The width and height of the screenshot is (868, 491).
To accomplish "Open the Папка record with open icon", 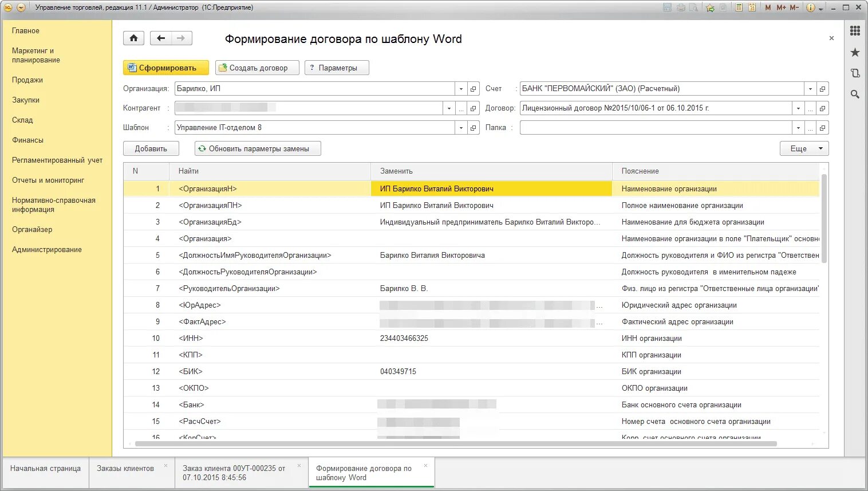I will (823, 128).
